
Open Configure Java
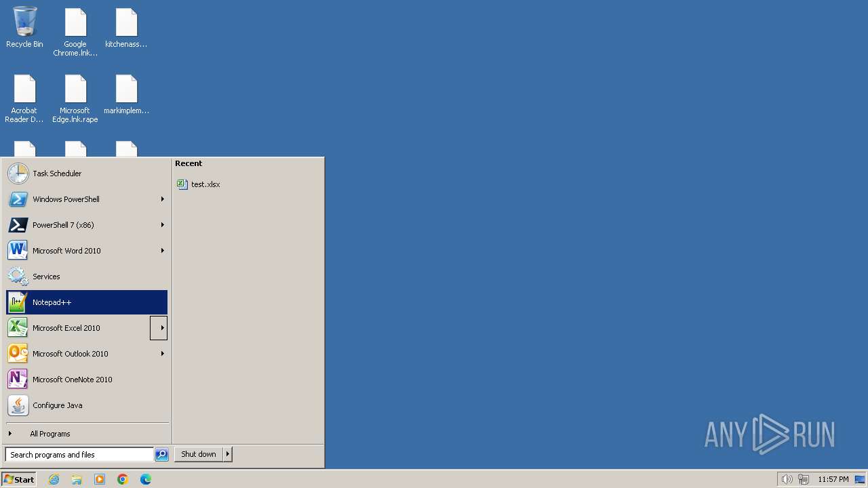pos(87,405)
